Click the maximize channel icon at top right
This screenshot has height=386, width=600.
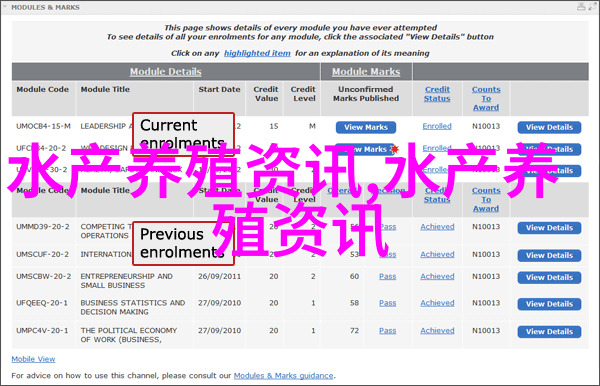pos(594,6)
